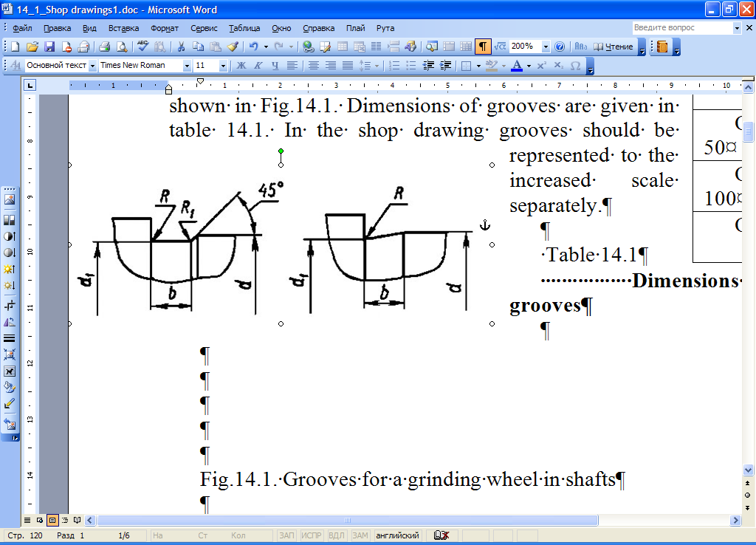Open the Файл menu
Image resolution: width=756 pixels, height=545 pixels.
pyautogui.click(x=22, y=28)
